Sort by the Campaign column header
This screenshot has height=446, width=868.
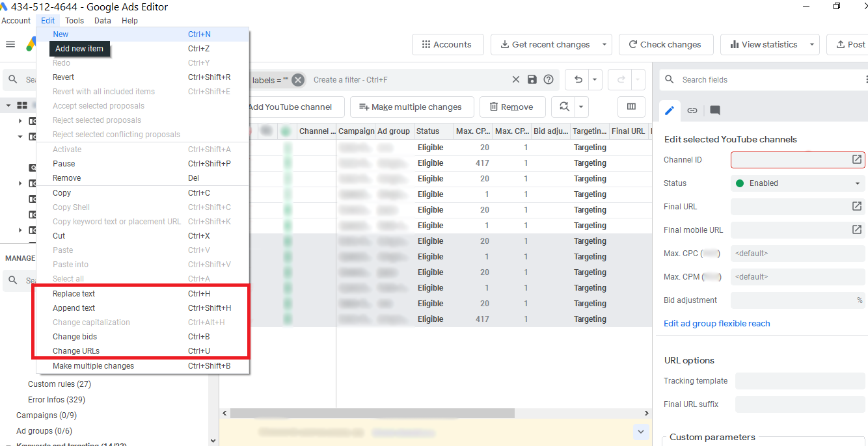tap(356, 131)
